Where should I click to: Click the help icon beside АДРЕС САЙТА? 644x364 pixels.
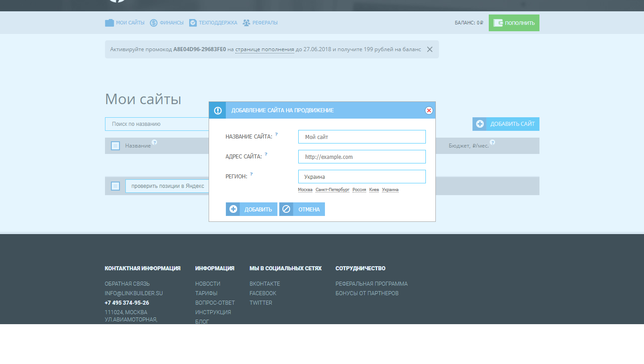point(266,154)
